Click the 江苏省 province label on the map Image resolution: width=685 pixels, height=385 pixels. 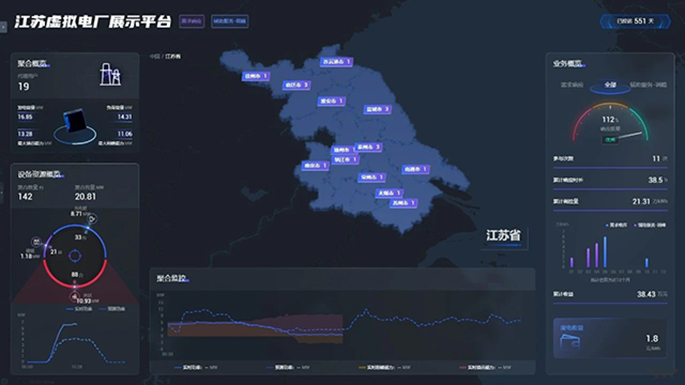(503, 236)
